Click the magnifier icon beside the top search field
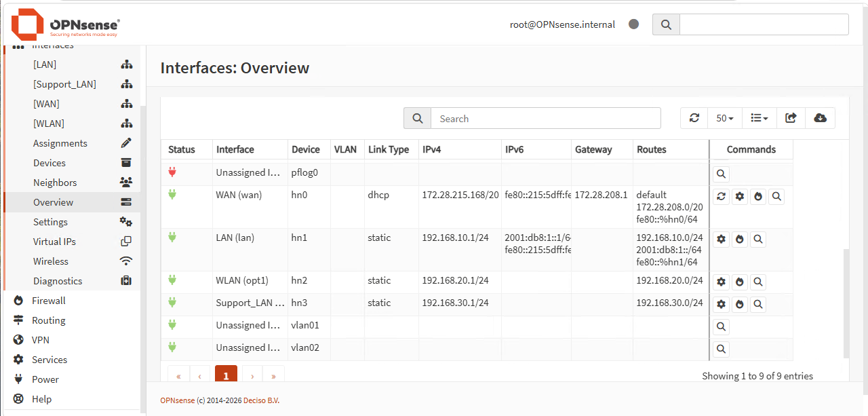 click(x=666, y=24)
